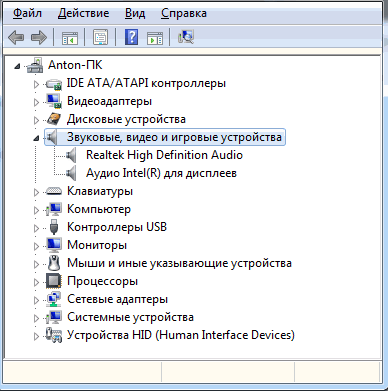This screenshot has width=388, height=391.
Task: Expand IDE ATA/ATAPI контроллеры node
Action: tap(36, 84)
